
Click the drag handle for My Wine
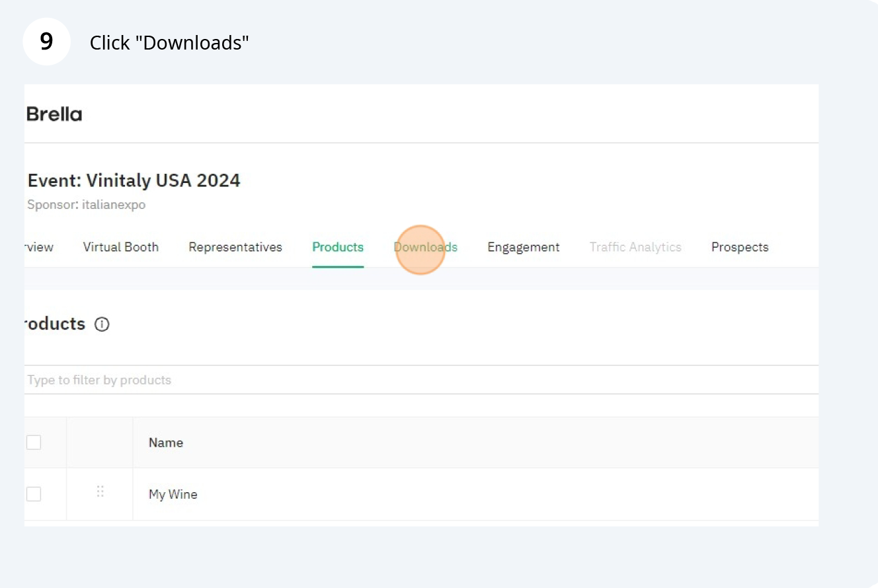pyautogui.click(x=100, y=492)
